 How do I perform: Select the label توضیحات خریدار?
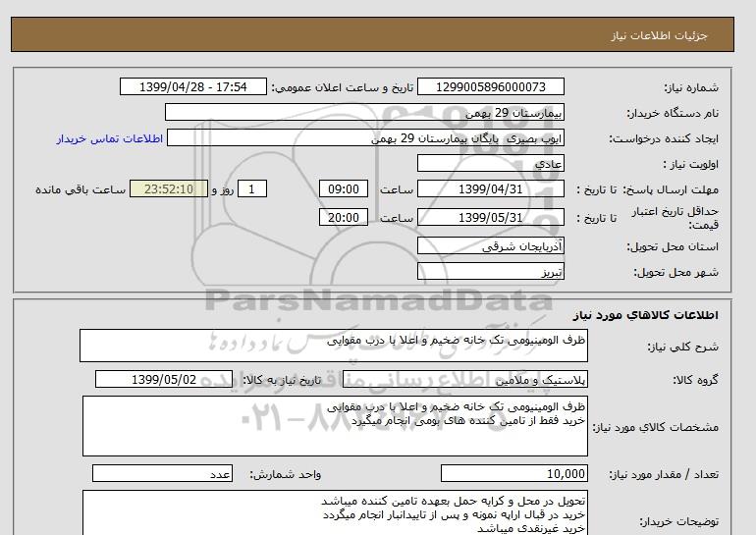[678, 521]
